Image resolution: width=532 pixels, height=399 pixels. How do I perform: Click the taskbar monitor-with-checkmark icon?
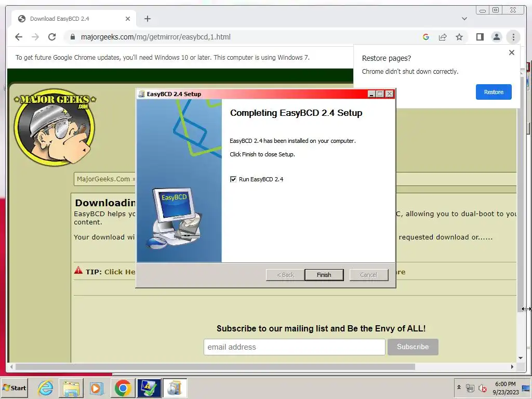pos(149,388)
